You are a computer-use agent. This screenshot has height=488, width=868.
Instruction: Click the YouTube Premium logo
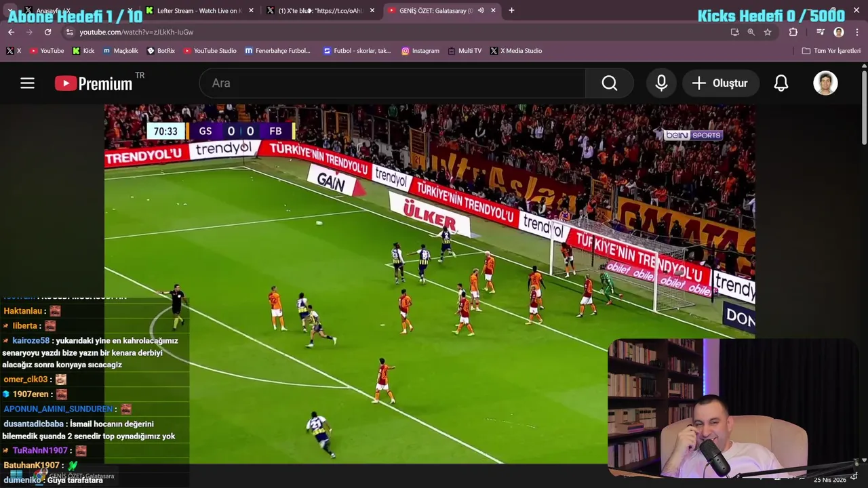click(94, 83)
